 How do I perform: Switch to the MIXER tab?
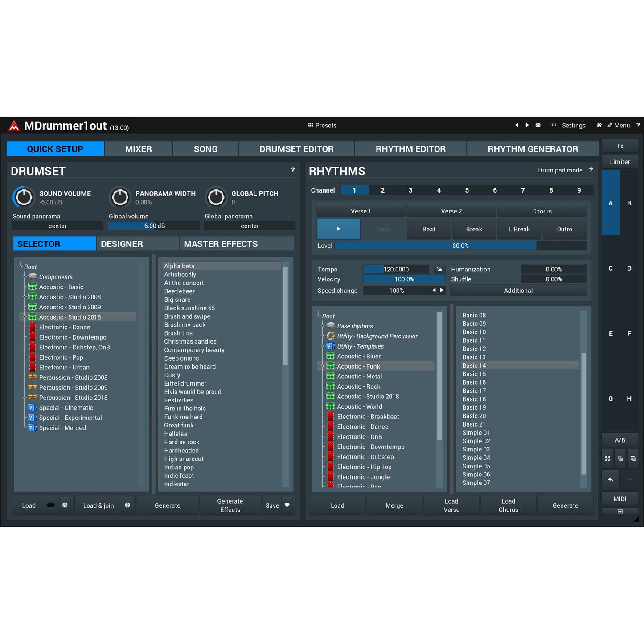[x=138, y=148]
